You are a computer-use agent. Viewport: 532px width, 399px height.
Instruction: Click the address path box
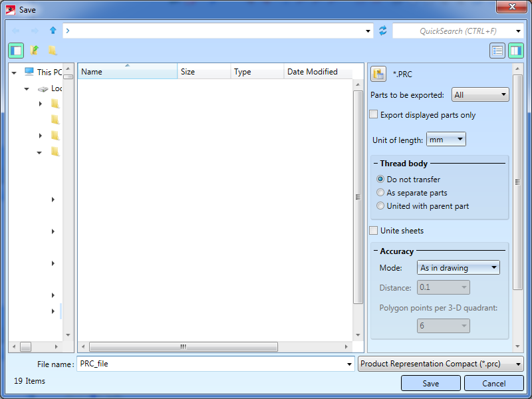pos(218,31)
